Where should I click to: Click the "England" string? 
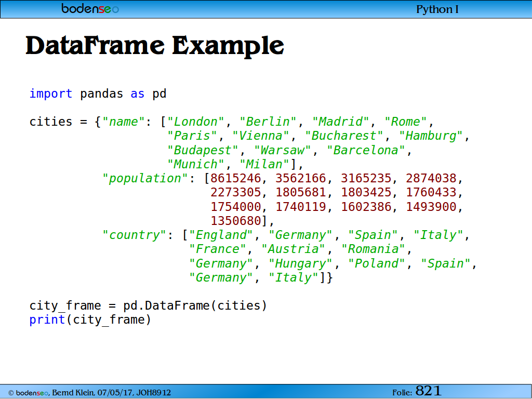click(221, 235)
